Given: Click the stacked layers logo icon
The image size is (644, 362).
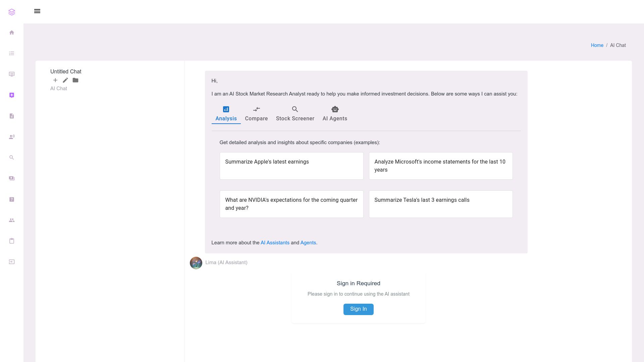Looking at the screenshot, I should click(12, 12).
